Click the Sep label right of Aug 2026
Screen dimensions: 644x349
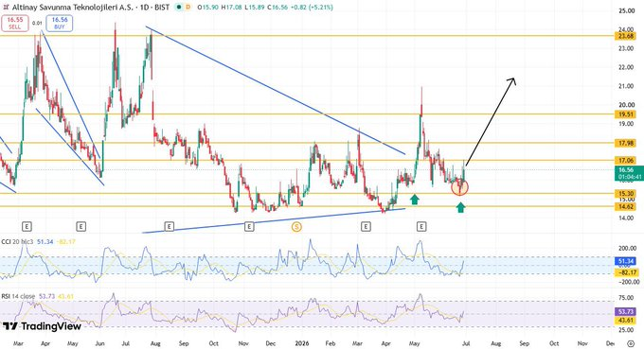(x=524, y=343)
